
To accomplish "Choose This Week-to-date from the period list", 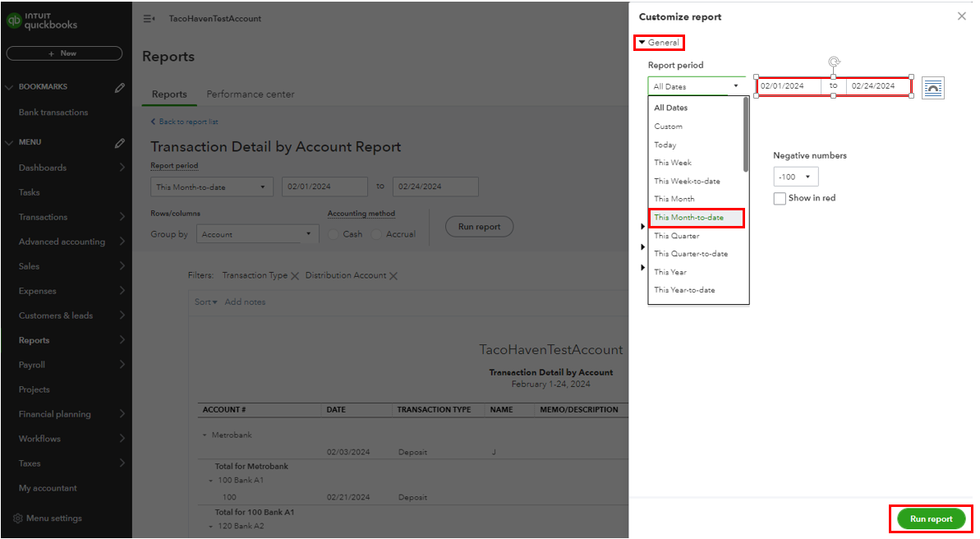I will click(x=696, y=181).
